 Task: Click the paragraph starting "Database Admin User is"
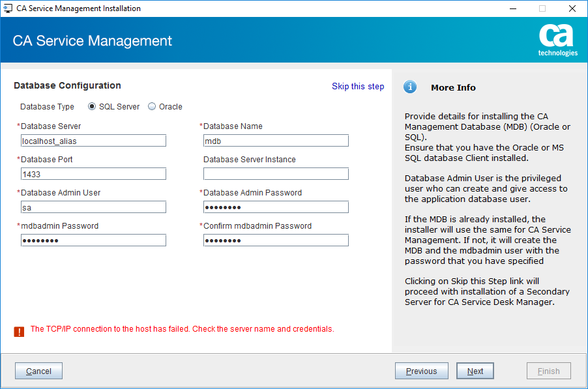[486, 188]
